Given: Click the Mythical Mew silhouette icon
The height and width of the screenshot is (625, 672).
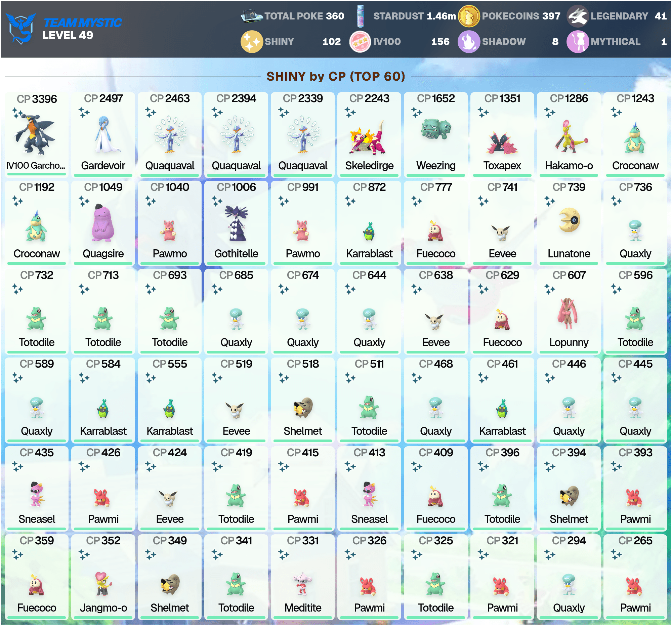Looking at the screenshot, I should (578, 42).
